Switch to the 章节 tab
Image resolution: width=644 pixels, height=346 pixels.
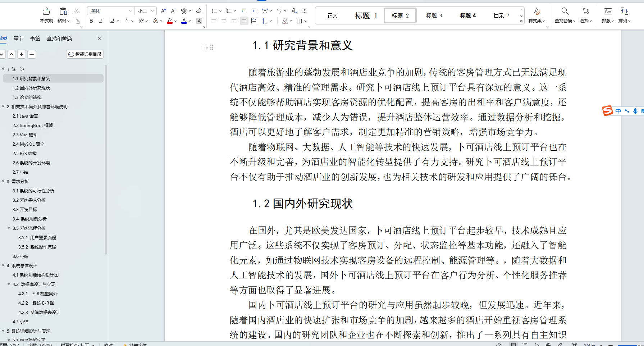point(19,38)
